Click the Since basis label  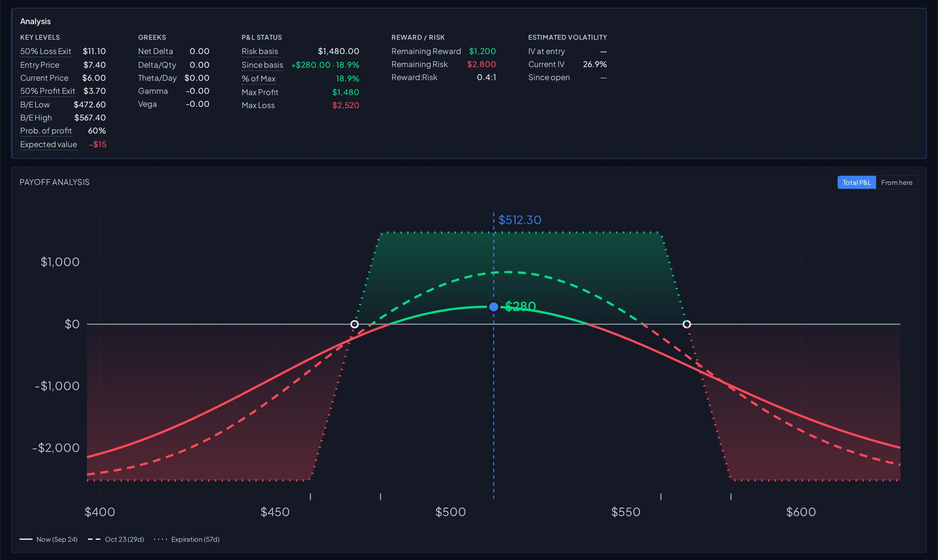pyautogui.click(x=262, y=65)
